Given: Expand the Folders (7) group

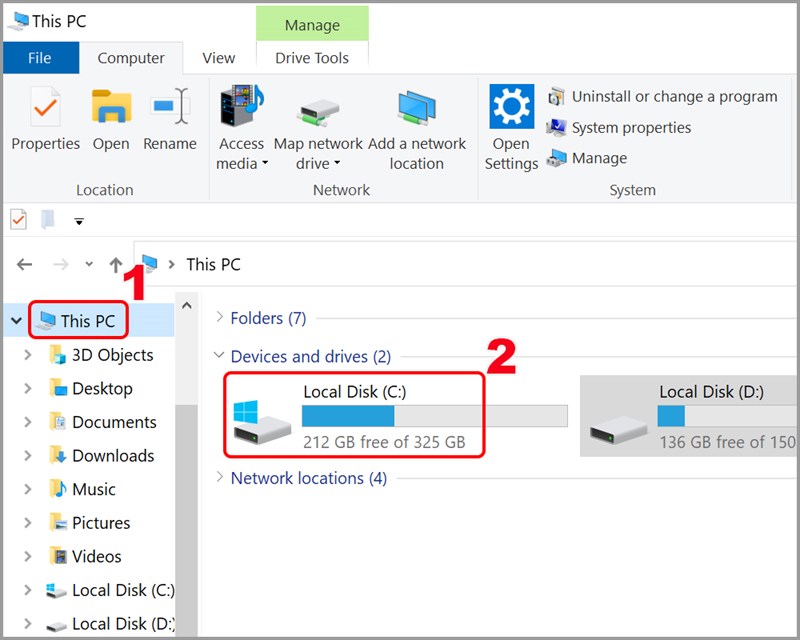Looking at the screenshot, I should pos(219,317).
